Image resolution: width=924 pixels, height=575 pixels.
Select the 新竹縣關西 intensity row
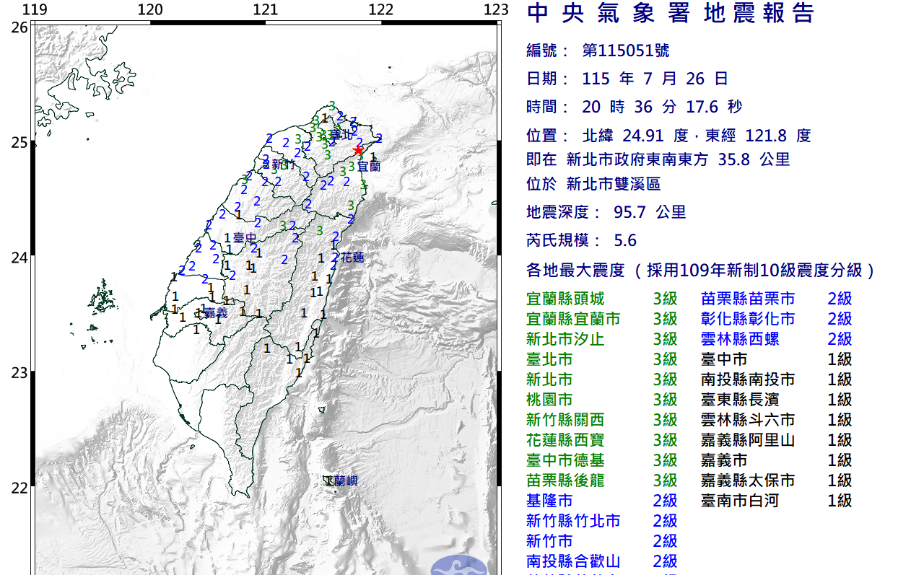pos(602,420)
